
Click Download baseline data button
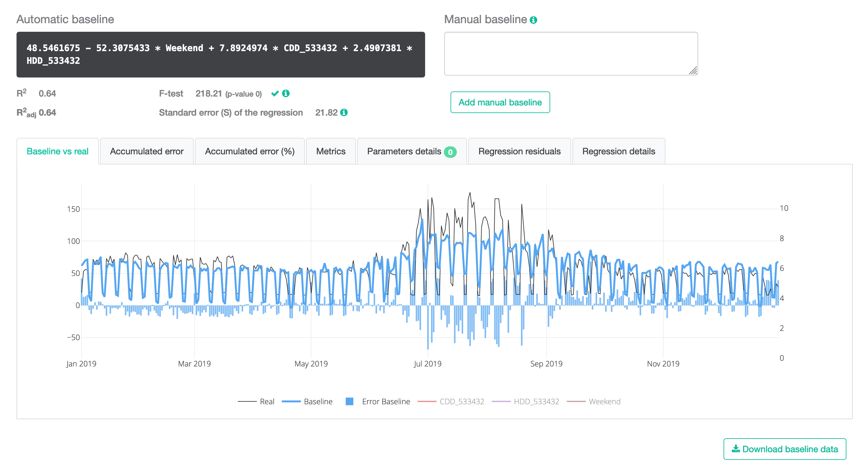tap(785, 449)
